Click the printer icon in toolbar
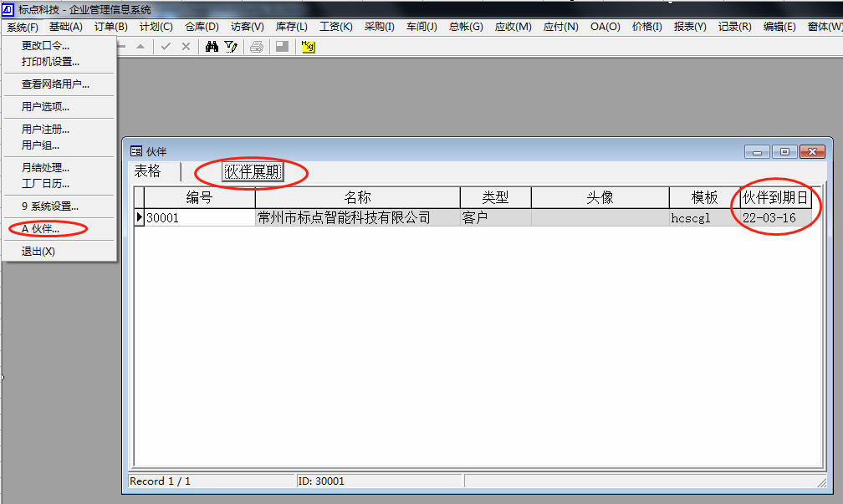The width and height of the screenshot is (843, 504). tap(257, 47)
